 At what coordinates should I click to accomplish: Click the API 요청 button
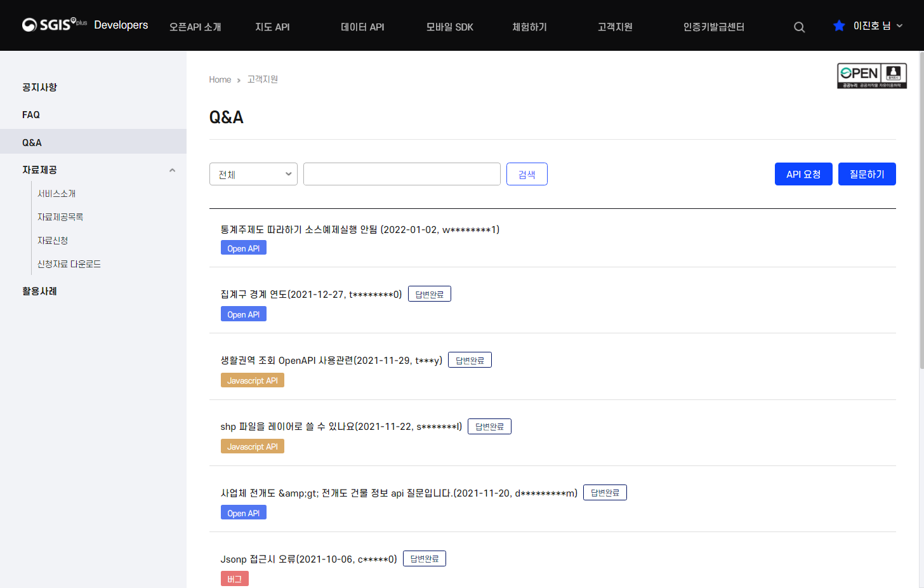[x=803, y=173]
